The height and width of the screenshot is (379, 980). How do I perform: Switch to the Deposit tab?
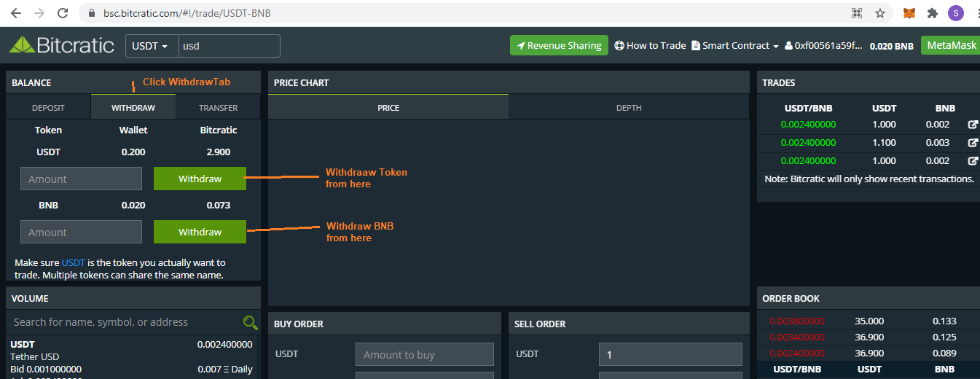(x=48, y=108)
